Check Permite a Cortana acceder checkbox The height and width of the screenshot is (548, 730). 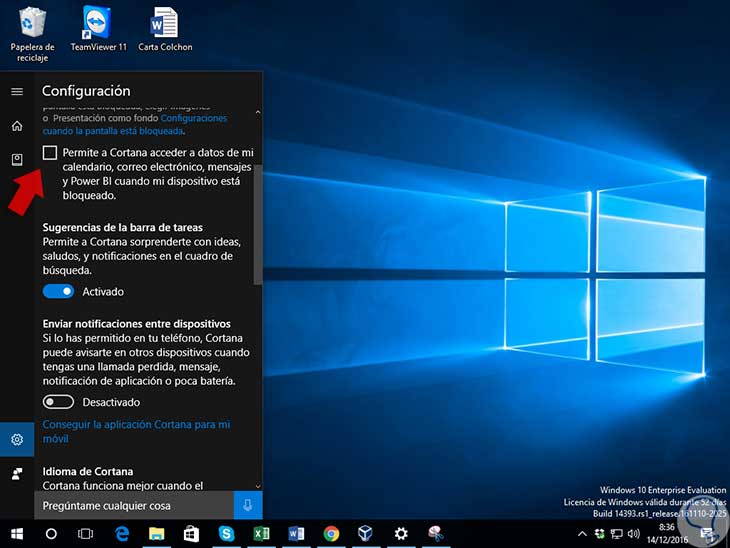[50, 153]
